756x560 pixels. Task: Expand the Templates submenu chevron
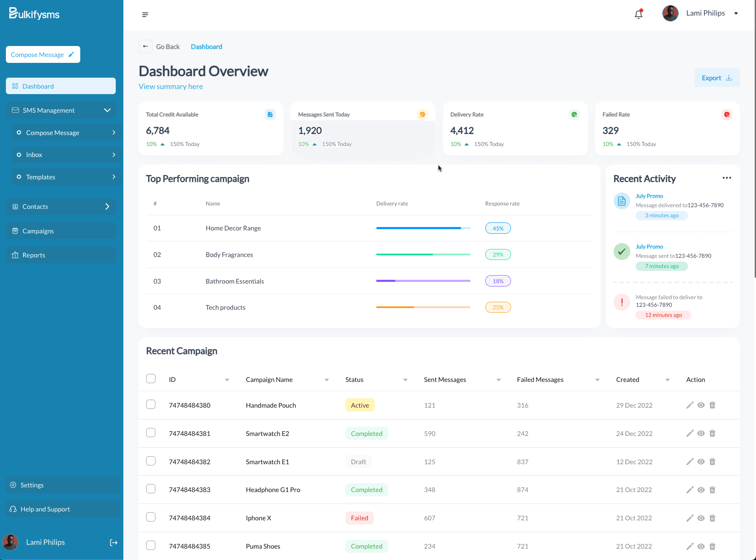click(x=114, y=177)
